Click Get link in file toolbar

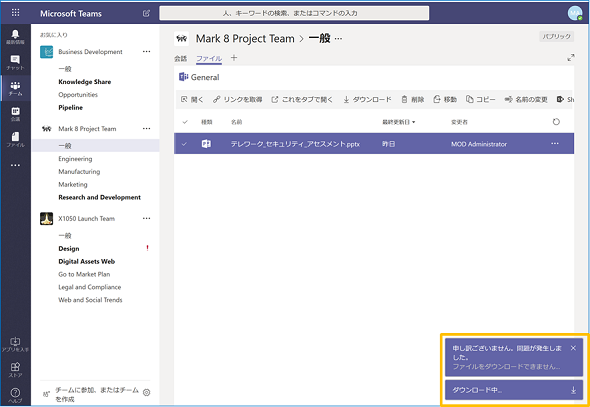coord(237,99)
